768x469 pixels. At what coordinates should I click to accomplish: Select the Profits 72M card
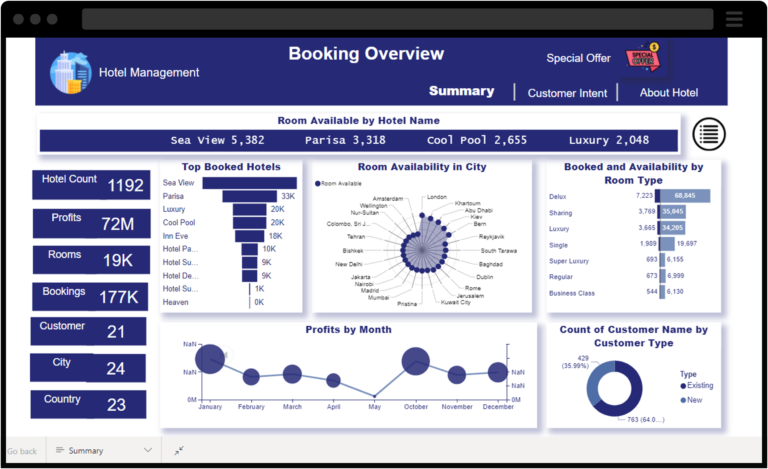point(92,223)
